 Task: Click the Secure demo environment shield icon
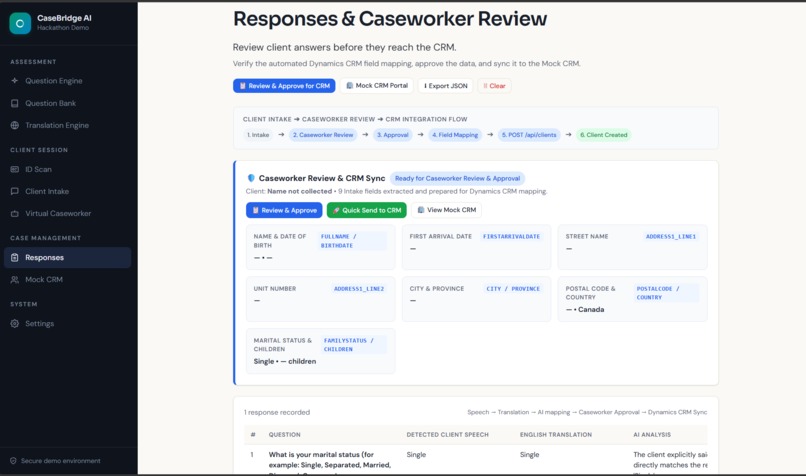pos(13,461)
